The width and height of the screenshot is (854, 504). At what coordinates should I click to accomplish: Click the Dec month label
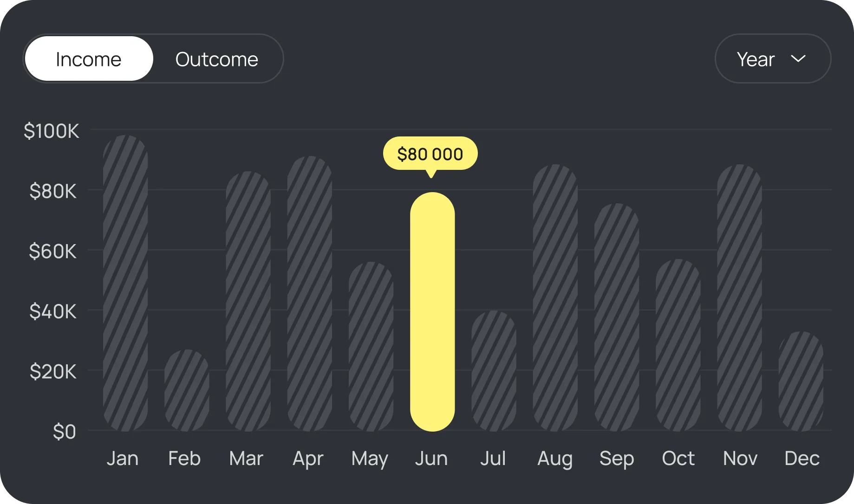click(802, 459)
